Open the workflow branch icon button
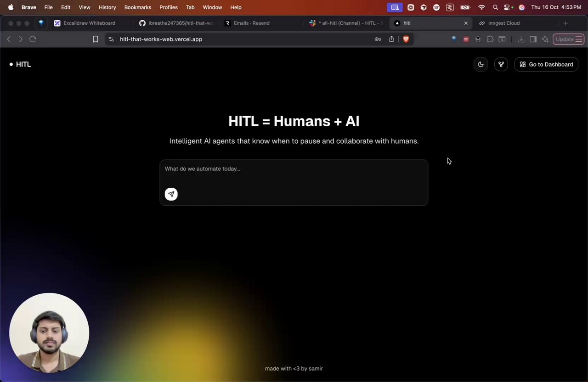Viewport: 588px width, 382px height. 501,64
